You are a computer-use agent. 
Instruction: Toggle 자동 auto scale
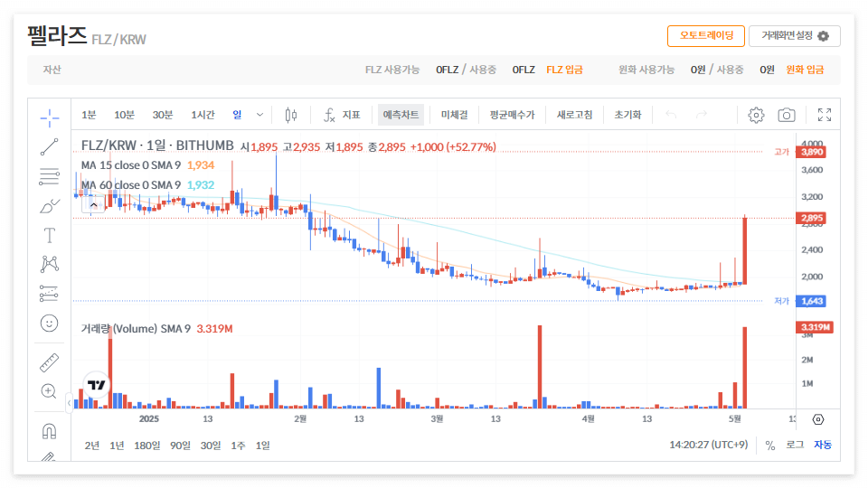[823, 445]
